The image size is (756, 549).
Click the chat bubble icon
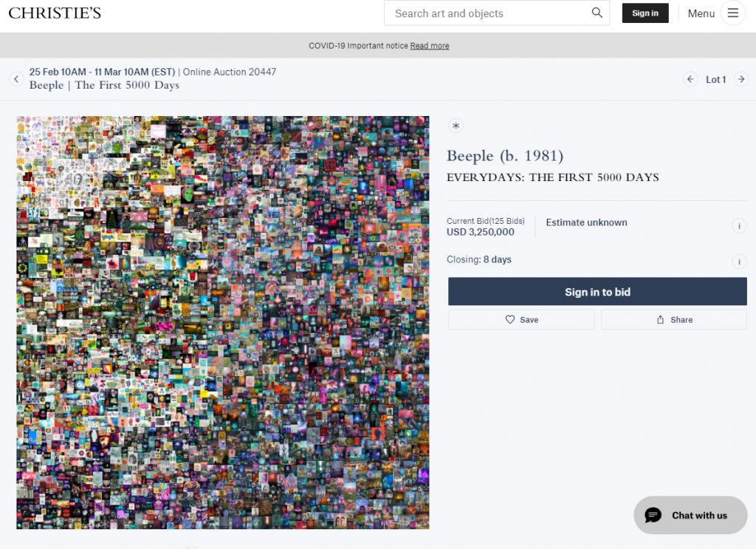click(653, 515)
